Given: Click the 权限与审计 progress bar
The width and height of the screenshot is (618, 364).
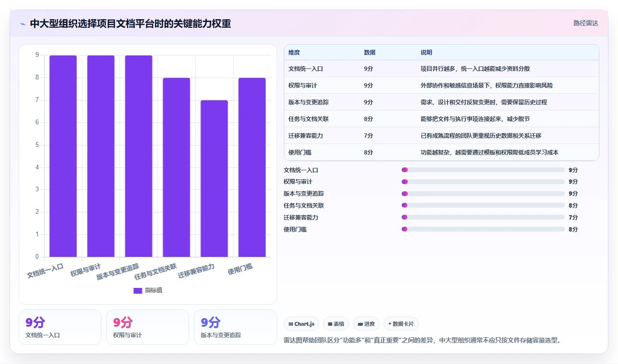Looking at the screenshot, I should 483,182.
